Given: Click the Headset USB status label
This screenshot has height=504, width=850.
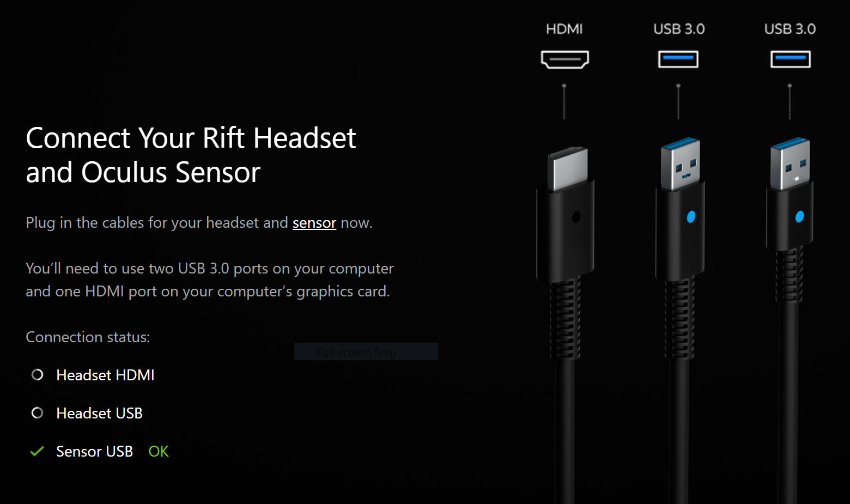Looking at the screenshot, I should [99, 413].
